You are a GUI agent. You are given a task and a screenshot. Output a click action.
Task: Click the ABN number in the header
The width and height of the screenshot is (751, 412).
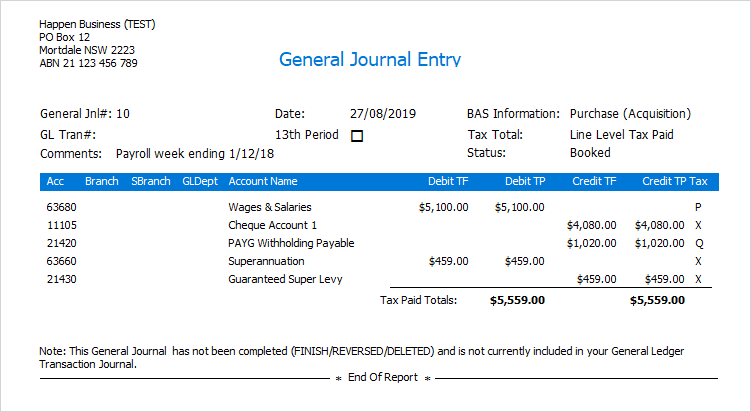tap(88, 63)
